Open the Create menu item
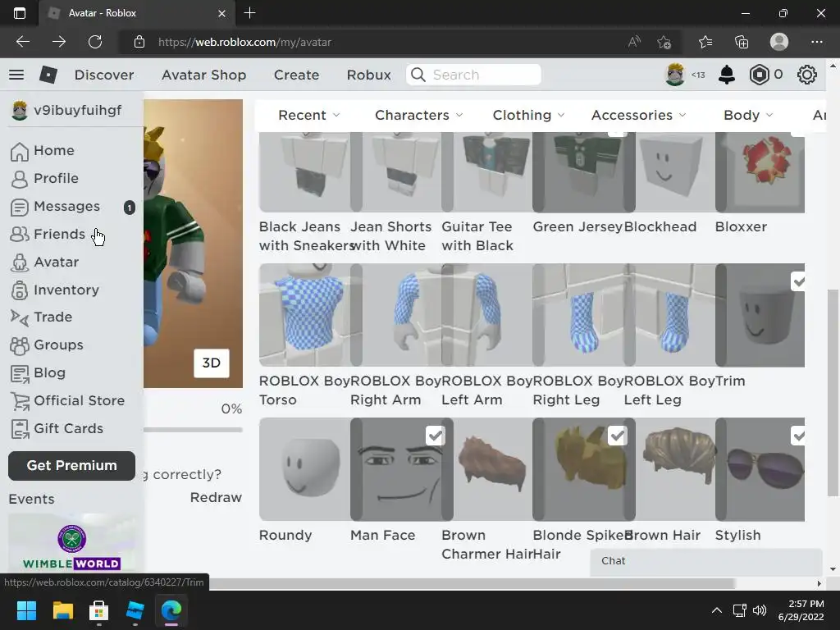 pos(296,75)
